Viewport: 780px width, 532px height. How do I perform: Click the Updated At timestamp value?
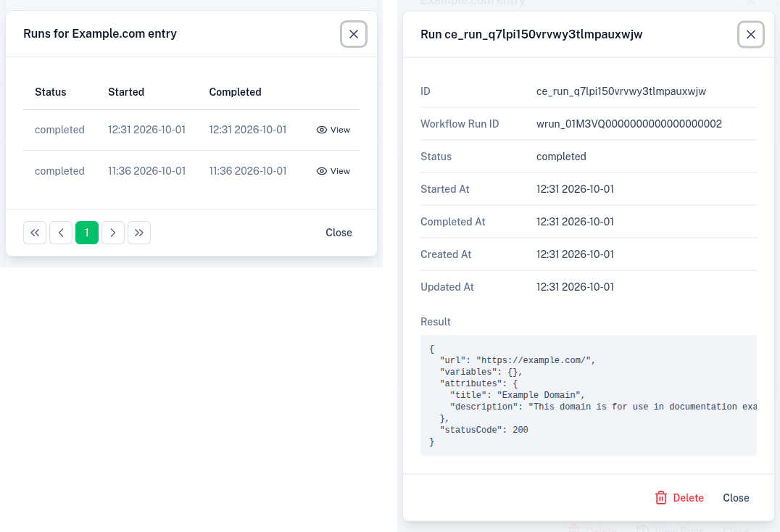pyautogui.click(x=575, y=287)
